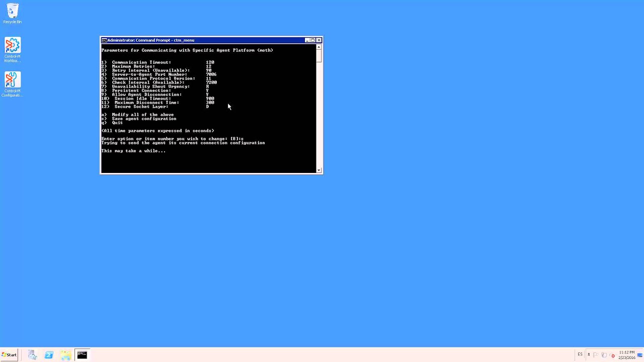Click the 'Maximum Retries' line
644x362 pixels.
[x=156, y=66]
